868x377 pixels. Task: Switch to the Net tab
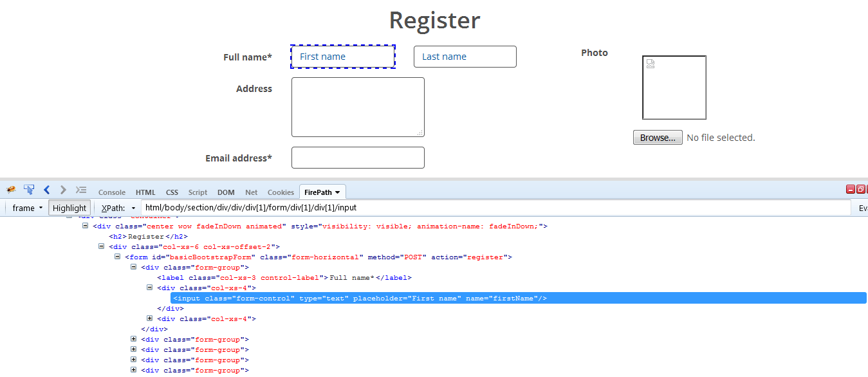click(251, 192)
